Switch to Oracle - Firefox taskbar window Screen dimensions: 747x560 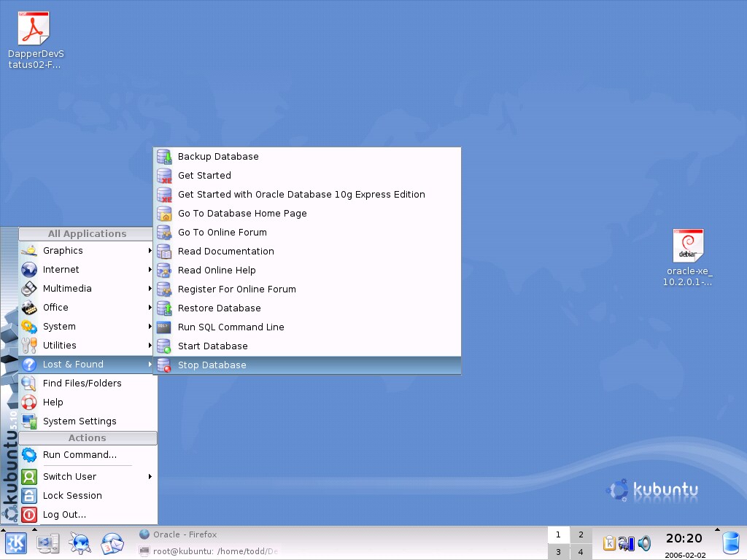point(209,534)
